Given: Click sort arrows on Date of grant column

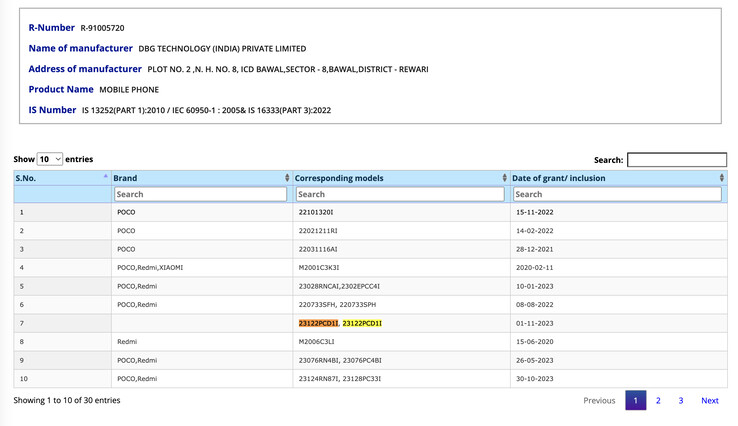Looking at the screenshot, I should click(722, 178).
